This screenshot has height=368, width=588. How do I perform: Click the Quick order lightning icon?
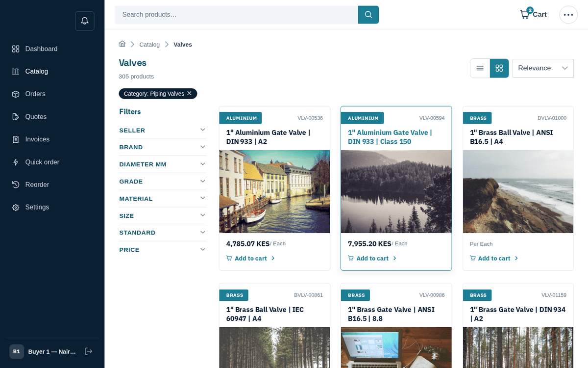coord(16,162)
